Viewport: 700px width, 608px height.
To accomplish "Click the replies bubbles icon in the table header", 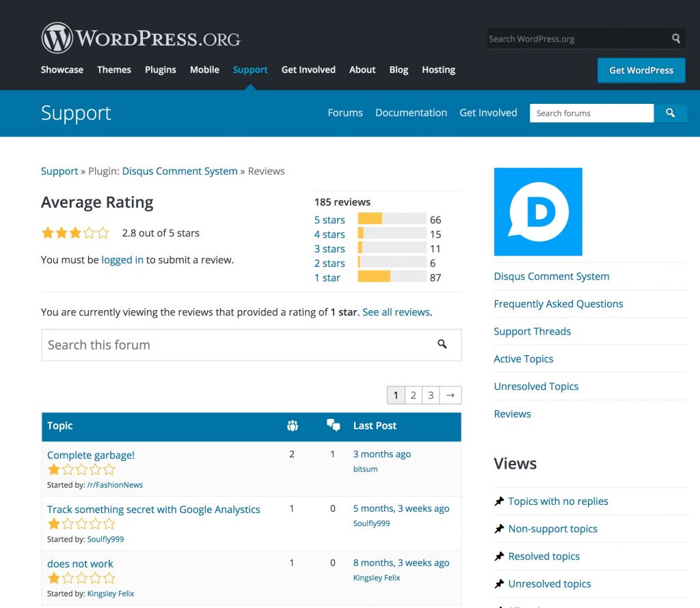I will [333, 425].
